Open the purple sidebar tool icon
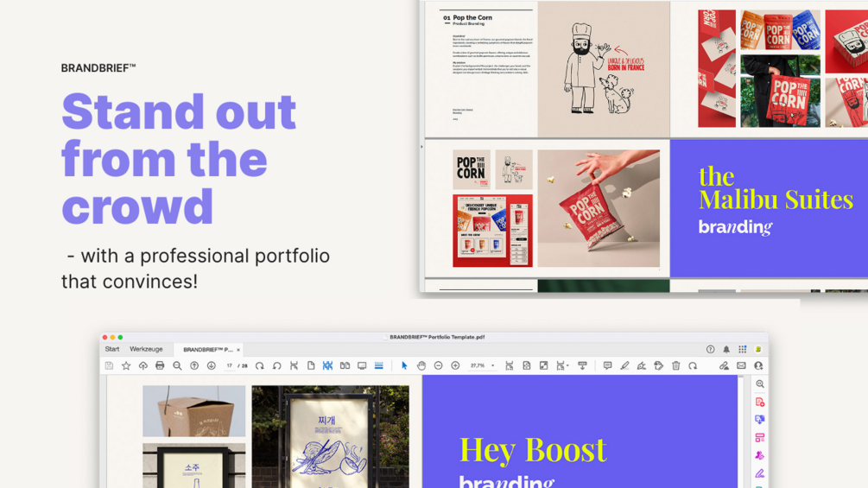Screen dimensions: 868x488 (x=760, y=455)
